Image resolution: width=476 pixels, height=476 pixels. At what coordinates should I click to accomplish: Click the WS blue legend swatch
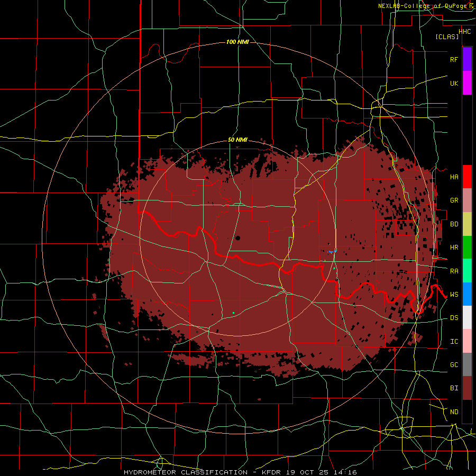point(467,294)
